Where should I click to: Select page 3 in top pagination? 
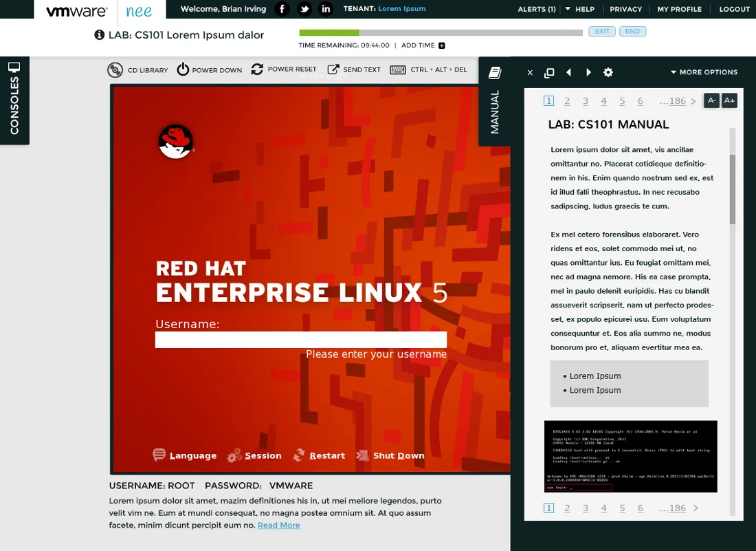(x=586, y=101)
